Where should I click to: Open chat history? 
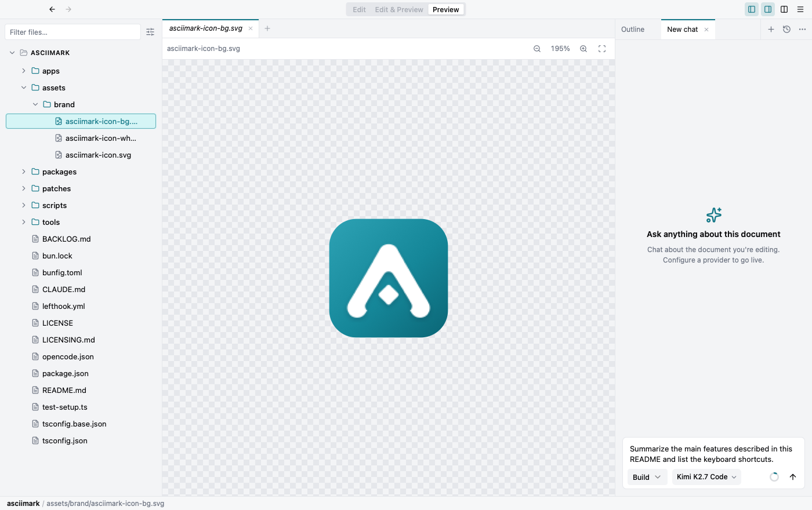pos(786,29)
